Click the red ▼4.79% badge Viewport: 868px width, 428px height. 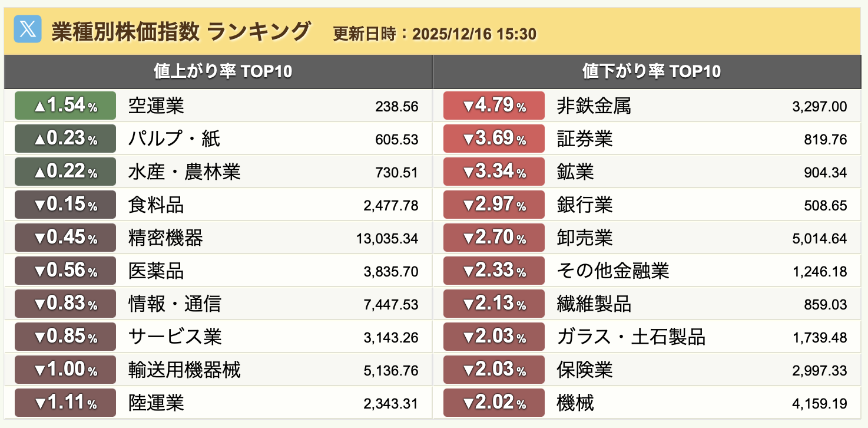[x=494, y=106]
